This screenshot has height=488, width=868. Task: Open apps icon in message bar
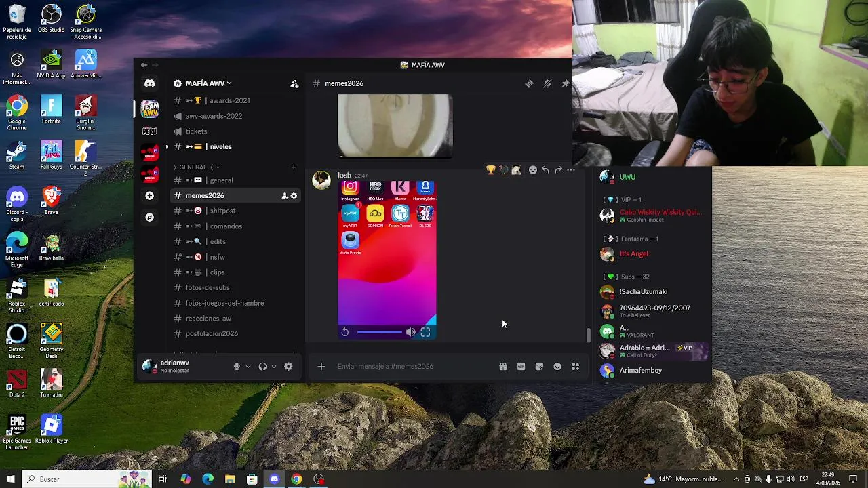575,367
